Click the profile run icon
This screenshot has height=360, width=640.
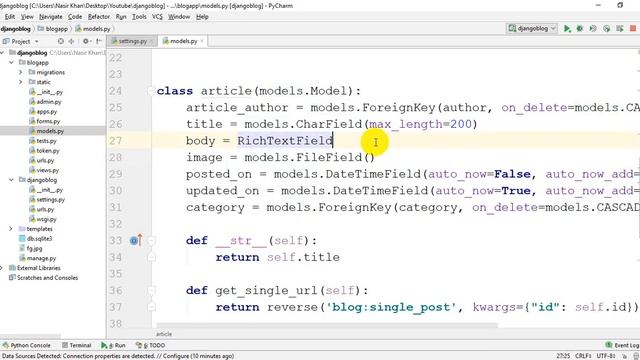click(607, 29)
